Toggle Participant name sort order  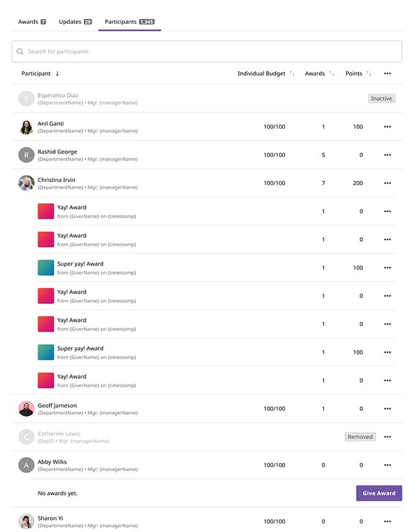click(57, 74)
